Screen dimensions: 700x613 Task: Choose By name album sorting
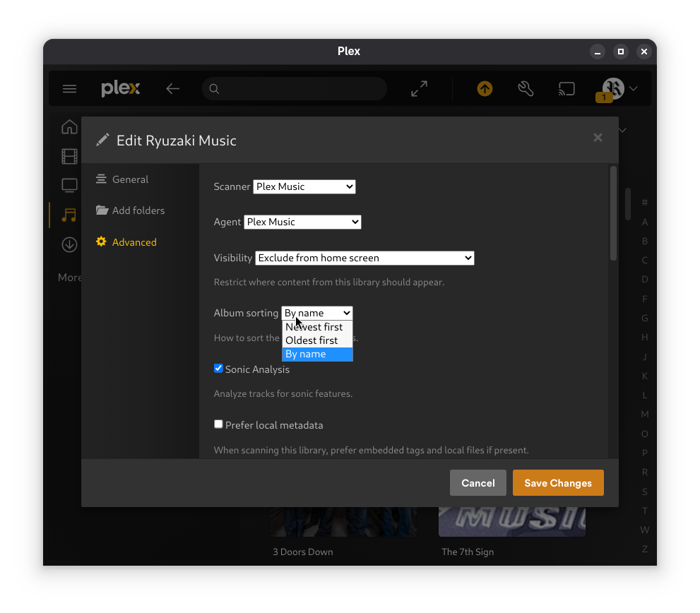[x=317, y=354]
